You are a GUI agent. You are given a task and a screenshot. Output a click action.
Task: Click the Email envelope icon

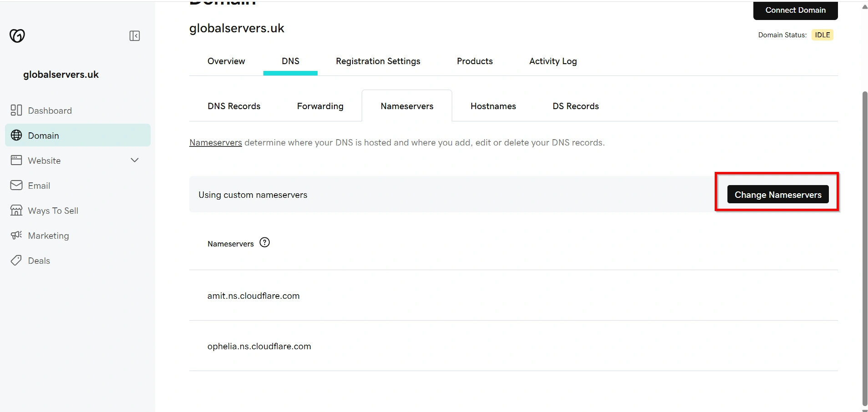pos(16,185)
